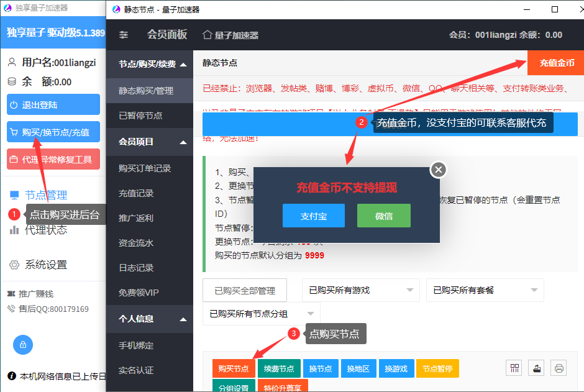Switch to the 会员面板 tab
The image size is (584, 392).
(166, 35)
